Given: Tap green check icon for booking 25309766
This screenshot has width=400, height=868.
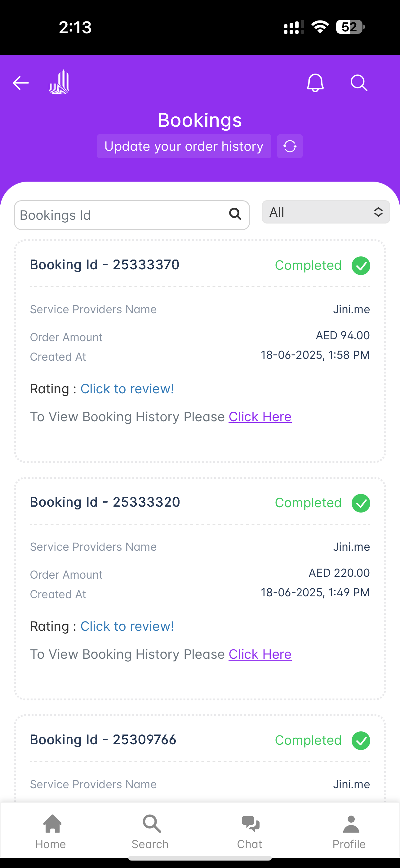Looking at the screenshot, I should (361, 741).
